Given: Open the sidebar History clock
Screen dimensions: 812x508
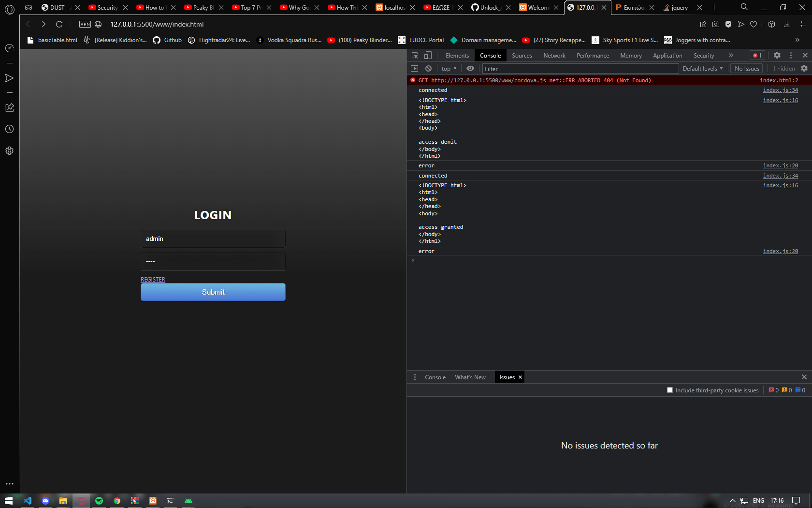Looking at the screenshot, I should 9,129.
